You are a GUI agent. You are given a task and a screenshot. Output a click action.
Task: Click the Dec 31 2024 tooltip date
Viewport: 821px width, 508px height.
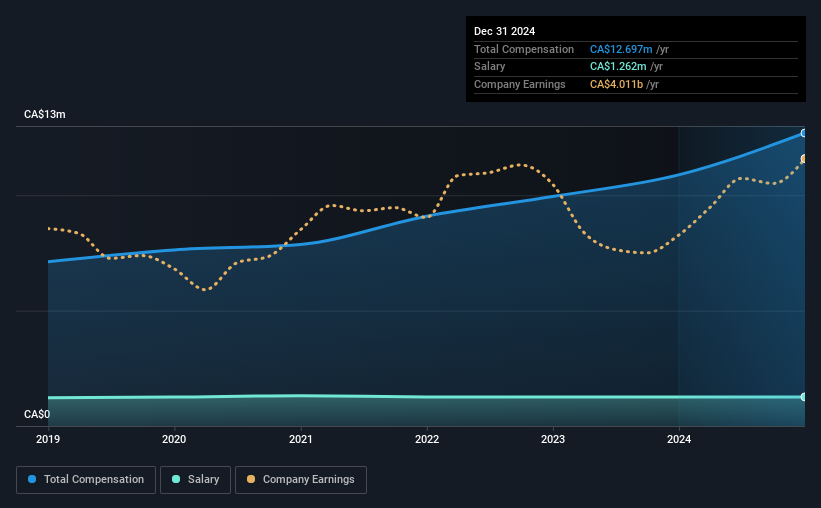[504, 31]
